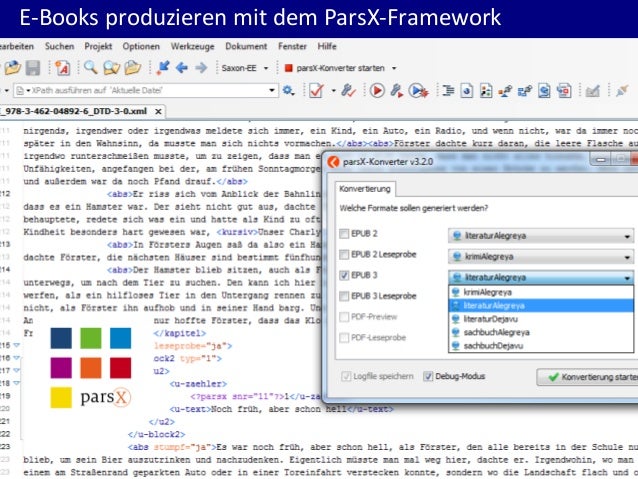Click the Save floppy disk icon

tap(33, 68)
